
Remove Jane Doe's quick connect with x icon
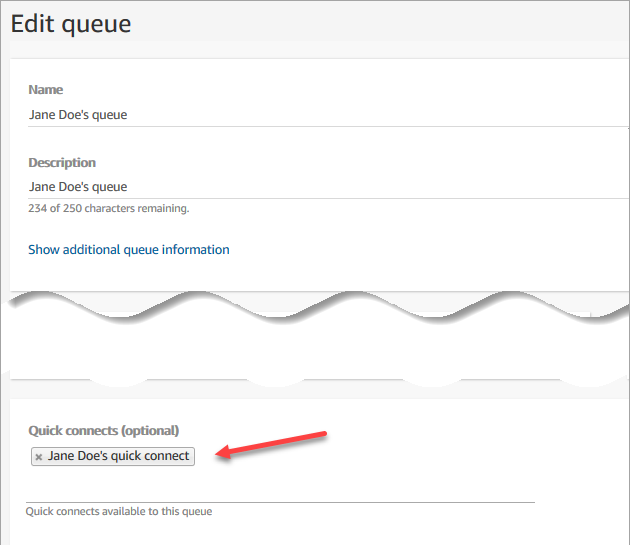38,456
